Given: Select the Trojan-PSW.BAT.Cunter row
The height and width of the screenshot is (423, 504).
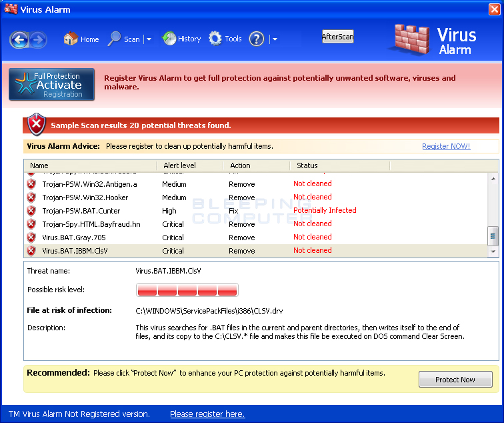Looking at the screenshot, I should pyautogui.click(x=255, y=211).
